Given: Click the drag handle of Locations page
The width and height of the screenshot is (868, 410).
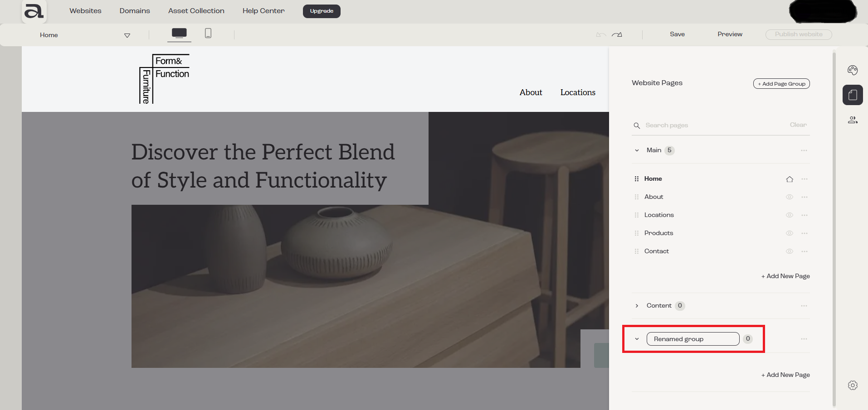Looking at the screenshot, I should (x=637, y=215).
